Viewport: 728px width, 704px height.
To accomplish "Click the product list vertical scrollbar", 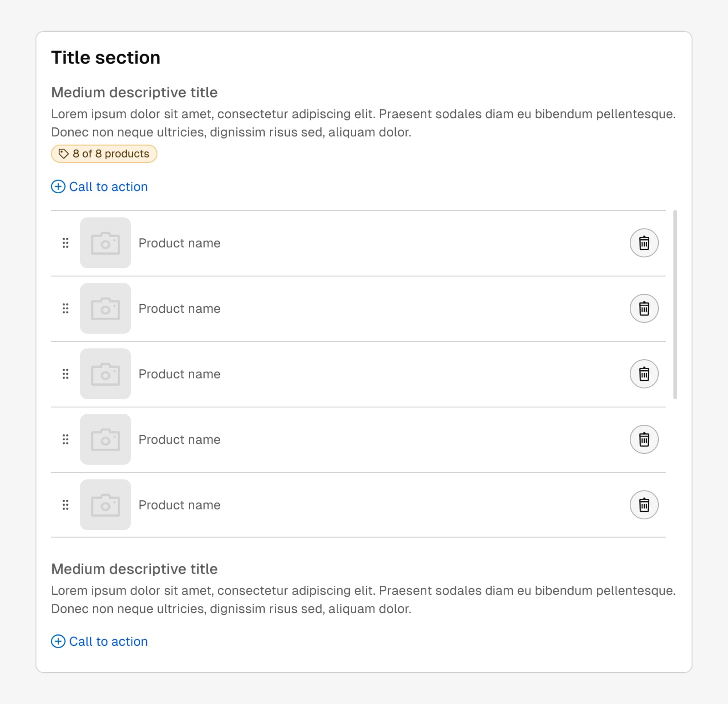I will (675, 305).
